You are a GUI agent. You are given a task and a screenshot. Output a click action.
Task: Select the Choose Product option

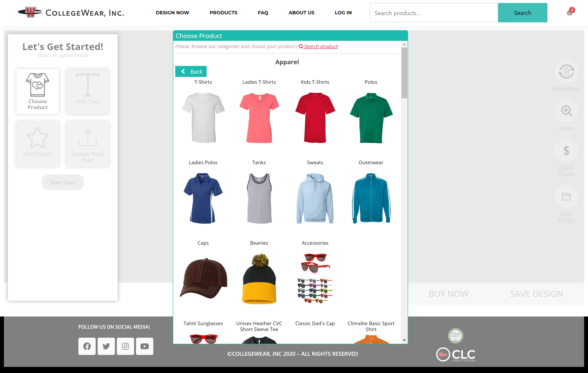click(x=38, y=91)
